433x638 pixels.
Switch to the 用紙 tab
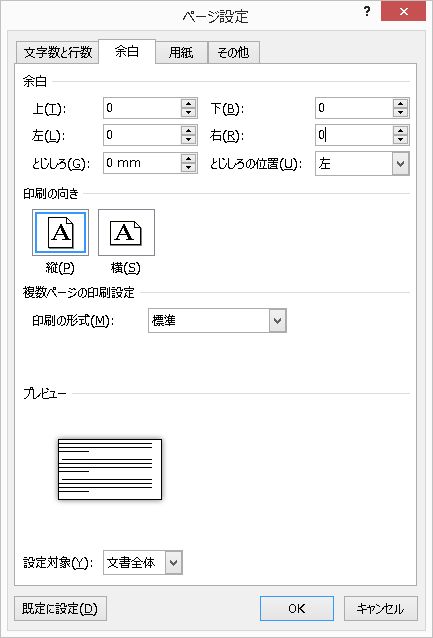[x=182, y=52]
